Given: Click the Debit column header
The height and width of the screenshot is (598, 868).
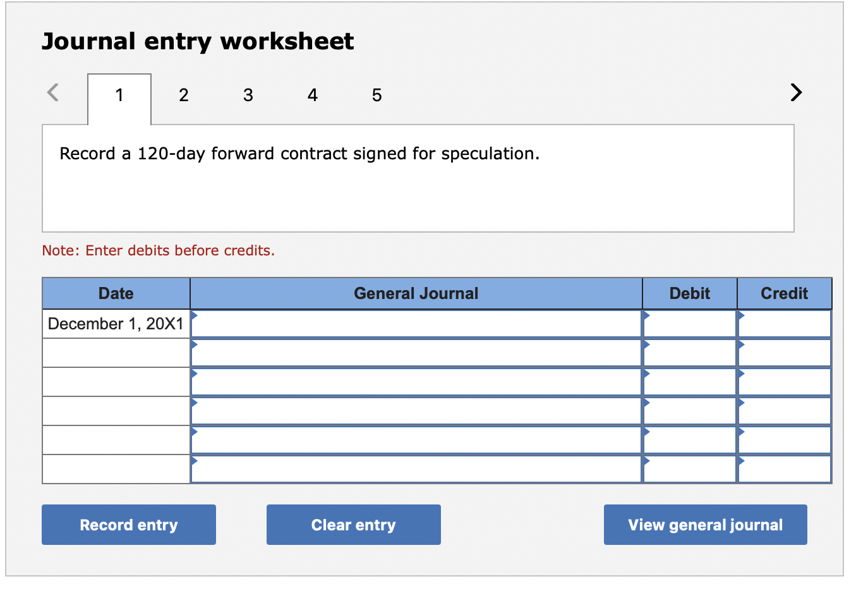Looking at the screenshot, I should coord(690,293).
